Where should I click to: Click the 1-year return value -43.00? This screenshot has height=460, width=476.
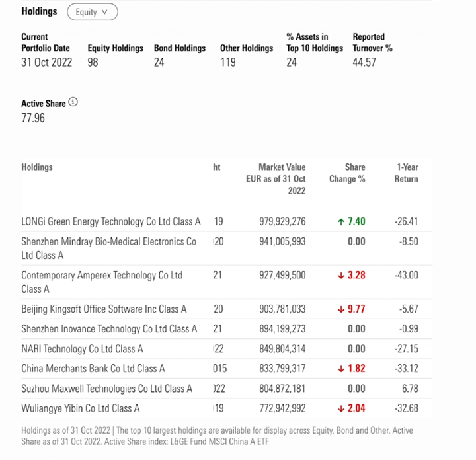pyautogui.click(x=407, y=275)
